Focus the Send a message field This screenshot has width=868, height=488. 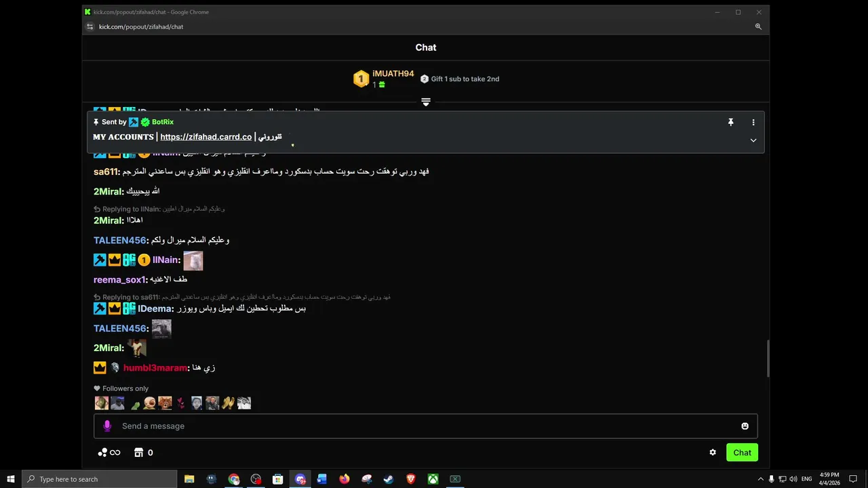point(425,426)
